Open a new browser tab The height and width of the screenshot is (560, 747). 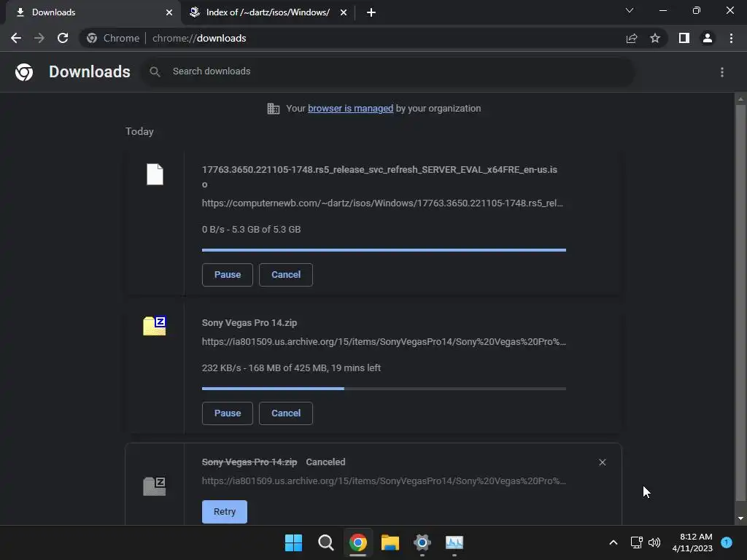(371, 12)
